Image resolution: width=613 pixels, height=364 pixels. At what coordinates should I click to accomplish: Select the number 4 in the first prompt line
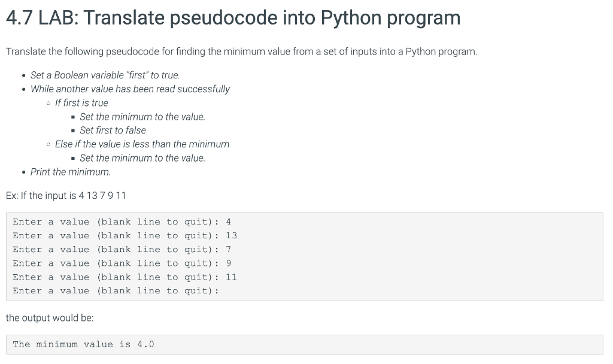pyautogui.click(x=228, y=222)
